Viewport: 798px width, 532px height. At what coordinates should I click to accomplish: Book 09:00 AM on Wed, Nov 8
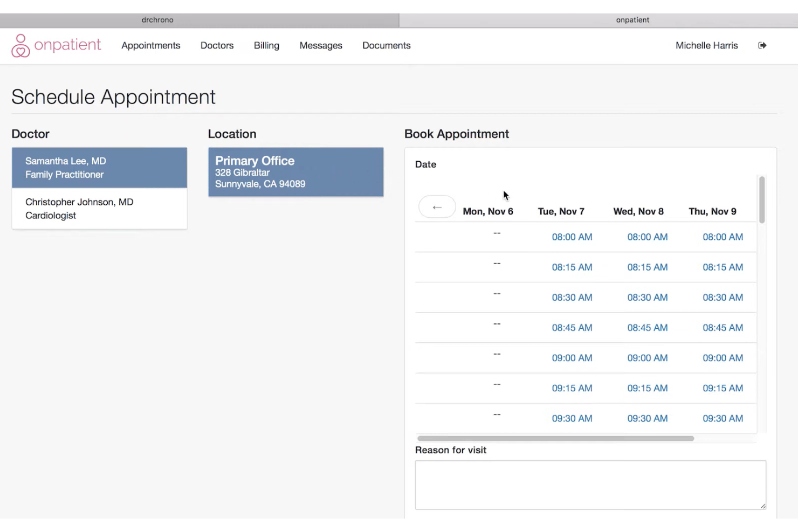pyautogui.click(x=648, y=358)
